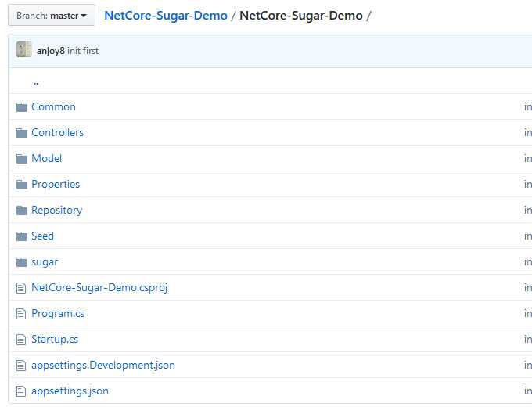532x407 pixels.
Task: Click the Startup.cs file icon
Action: (21, 340)
